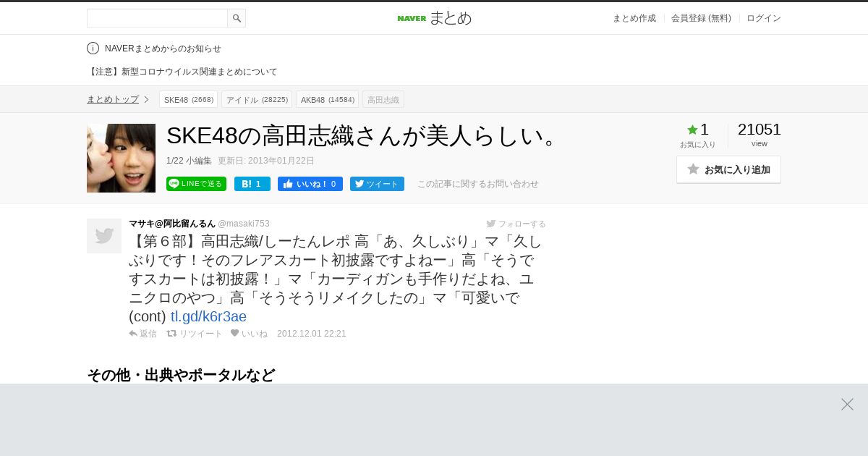This screenshot has width=868, height=456.
Task: Click the Twitter ツイート button
Action: pos(377,184)
